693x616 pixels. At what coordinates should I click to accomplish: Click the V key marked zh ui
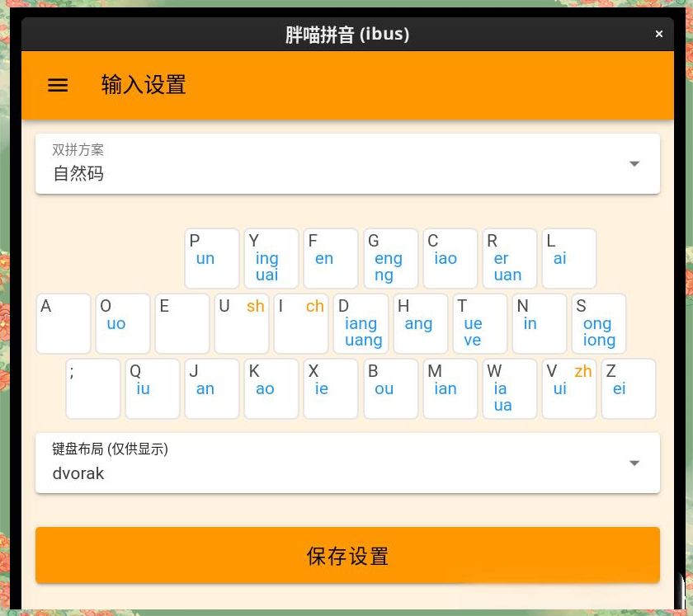pos(569,388)
